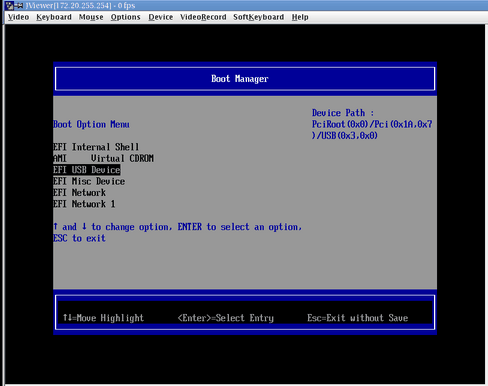Image resolution: width=488 pixels, height=386 pixels.
Task: Click the Esc=Exit without Save hint
Action: click(358, 318)
